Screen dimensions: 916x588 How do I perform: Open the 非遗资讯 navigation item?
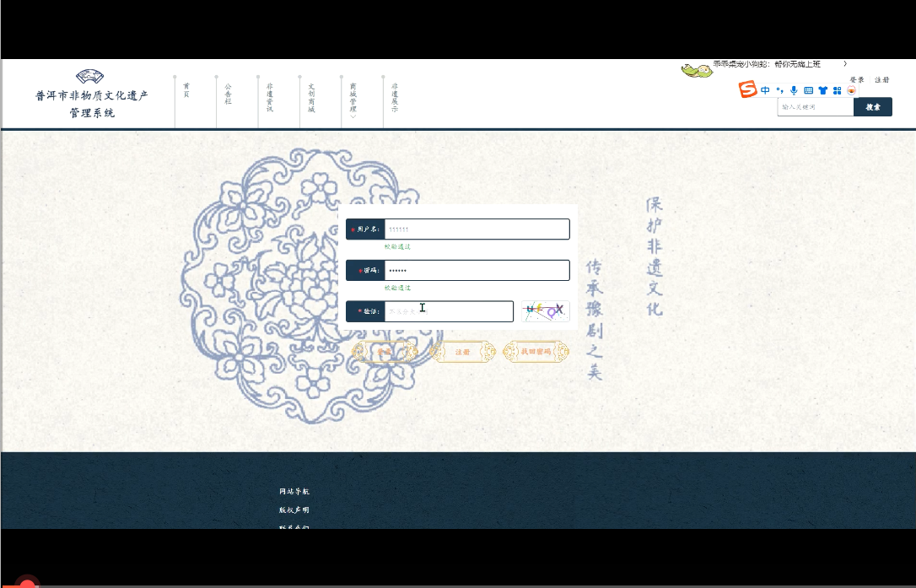pyautogui.click(x=269, y=97)
